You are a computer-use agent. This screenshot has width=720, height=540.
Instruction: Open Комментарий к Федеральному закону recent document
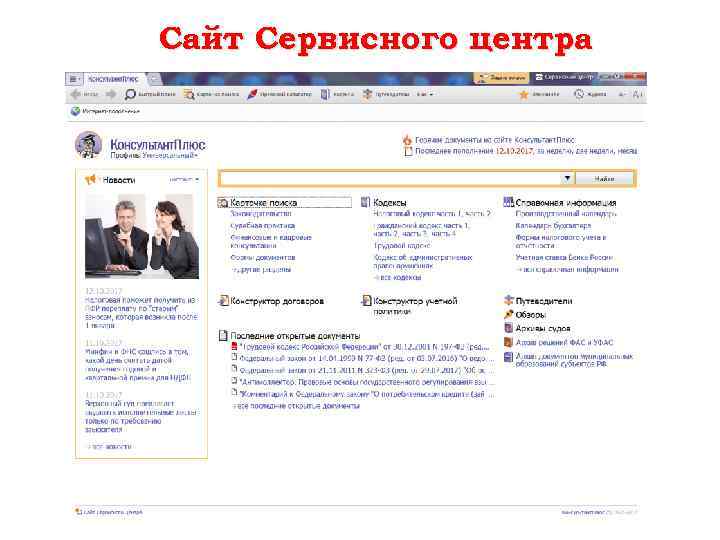pyautogui.click(x=366, y=394)
